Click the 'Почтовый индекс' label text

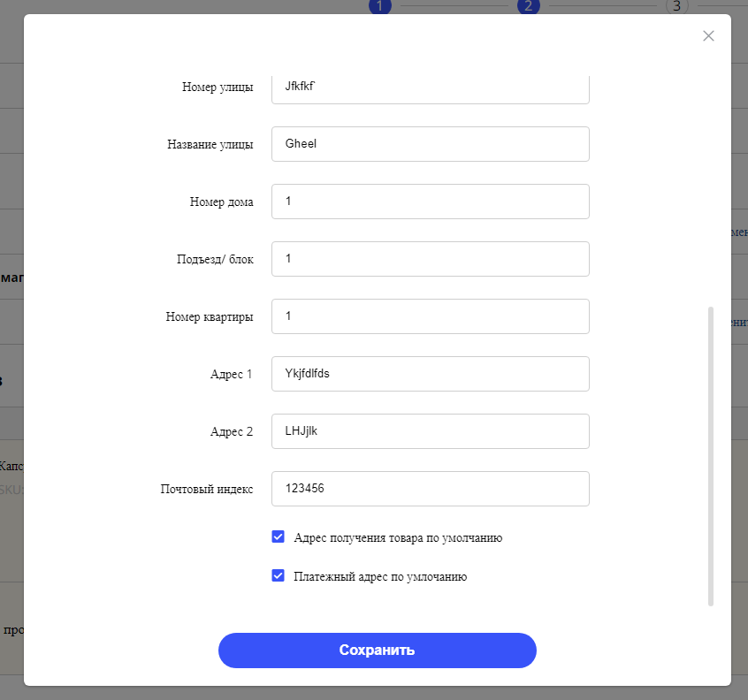click(x=207, y=489)
